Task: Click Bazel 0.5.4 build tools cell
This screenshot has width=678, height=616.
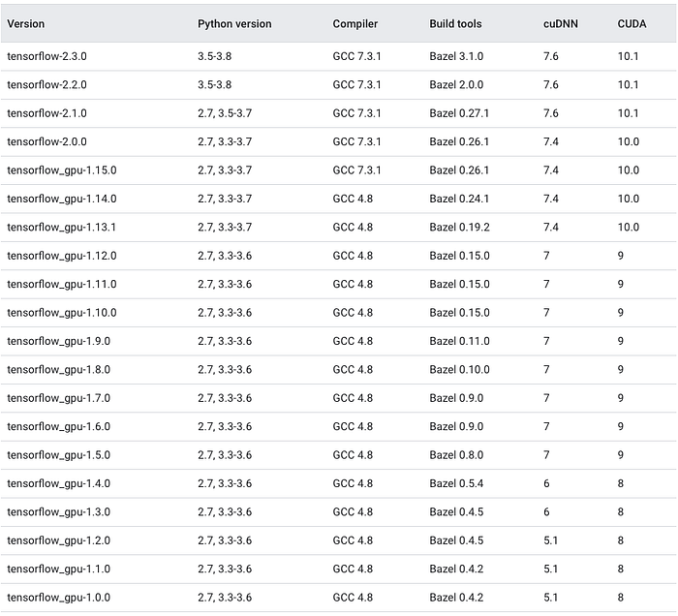Action: pyautogui.click(x=456, y=483)
